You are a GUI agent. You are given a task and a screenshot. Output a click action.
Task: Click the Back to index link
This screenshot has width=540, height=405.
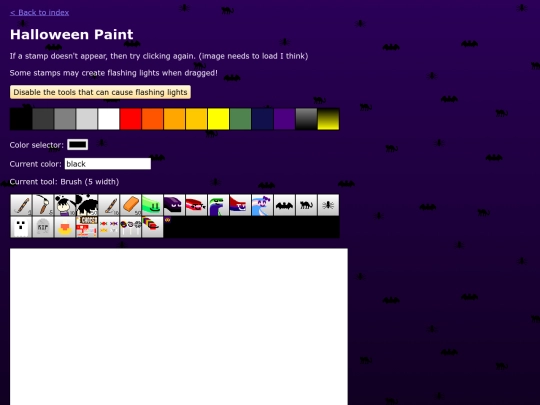40,12
